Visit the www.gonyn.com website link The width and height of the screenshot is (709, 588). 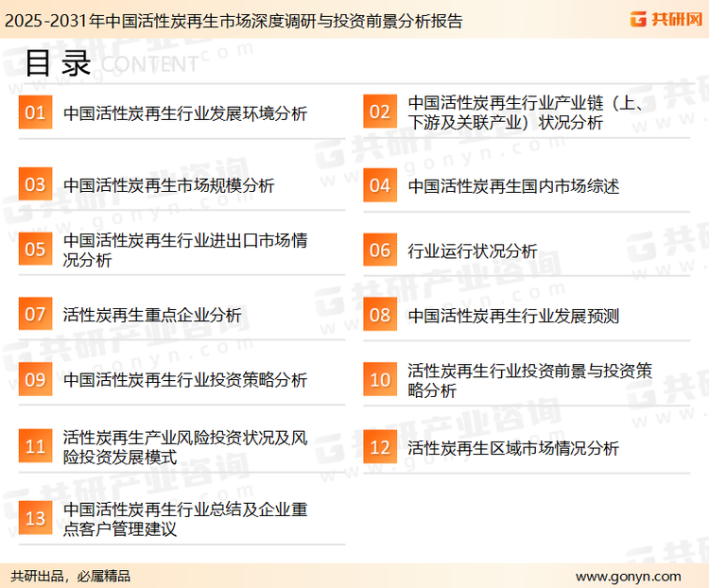tap(628, 576)
